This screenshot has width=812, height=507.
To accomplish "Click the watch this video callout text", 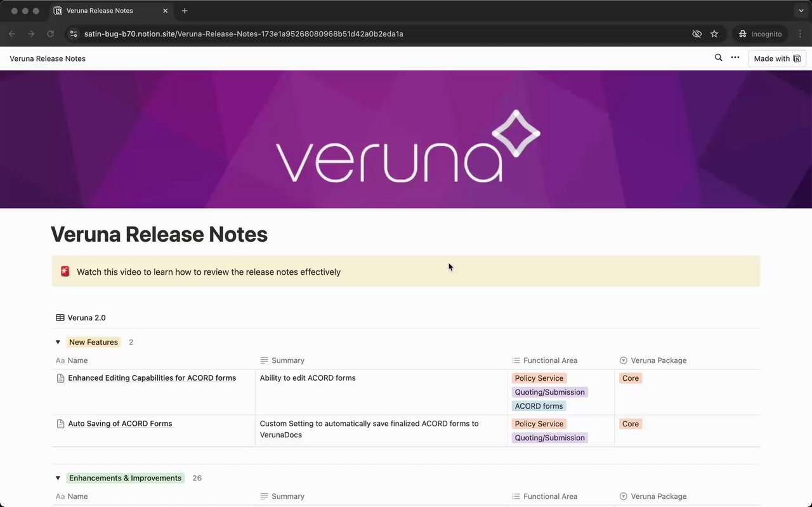I will pos(209,272).
